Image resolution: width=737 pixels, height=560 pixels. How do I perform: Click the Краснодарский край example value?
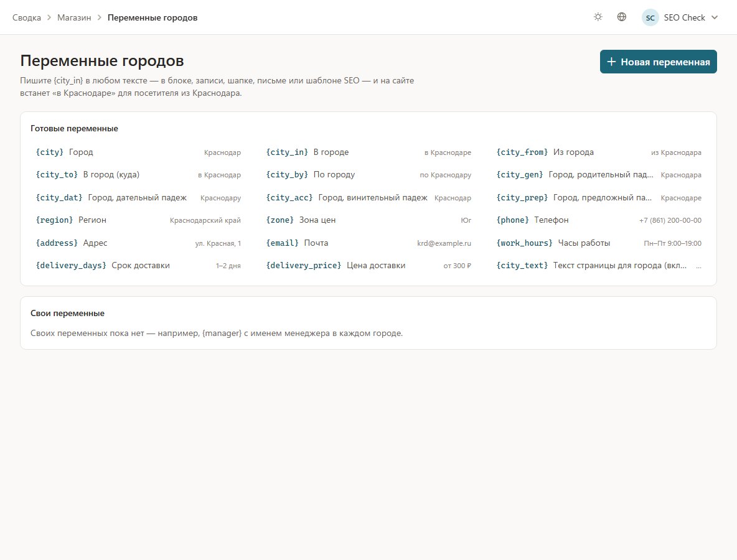(205, 220)
